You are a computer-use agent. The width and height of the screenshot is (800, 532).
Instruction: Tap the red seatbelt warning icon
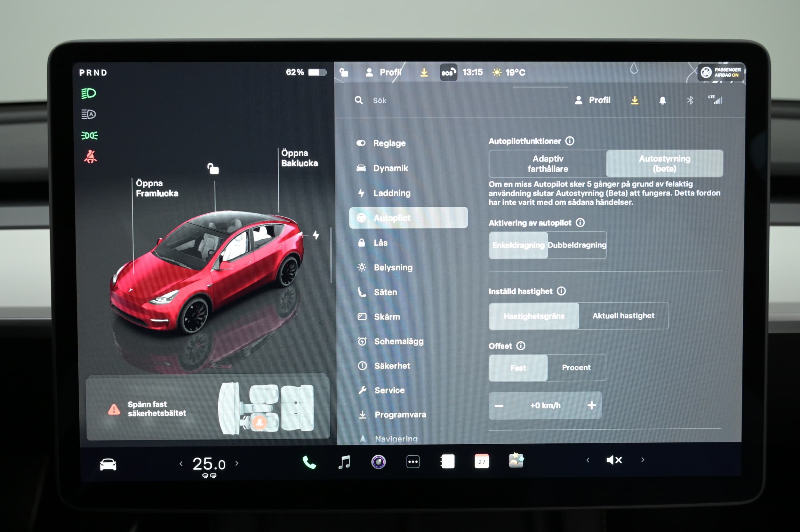(90, 157)
